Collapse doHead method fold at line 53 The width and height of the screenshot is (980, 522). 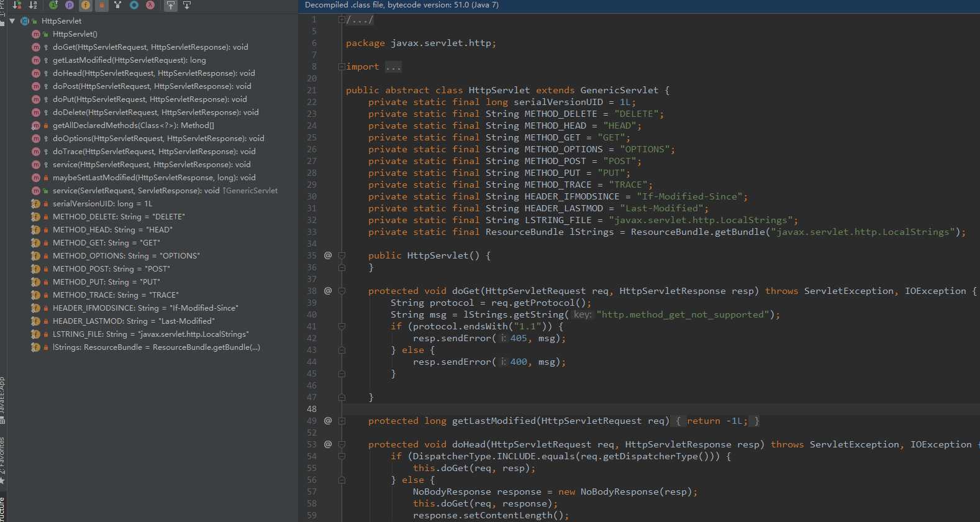(x=342, y=444)
